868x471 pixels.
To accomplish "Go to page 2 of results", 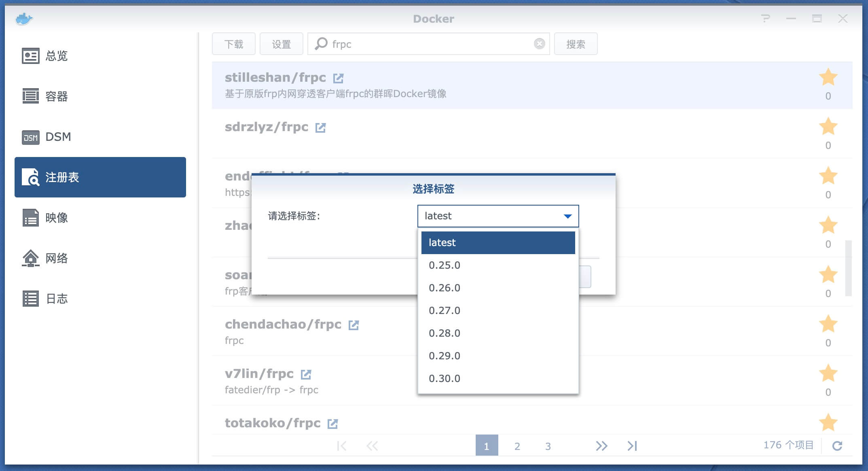I will pos(517,446).
